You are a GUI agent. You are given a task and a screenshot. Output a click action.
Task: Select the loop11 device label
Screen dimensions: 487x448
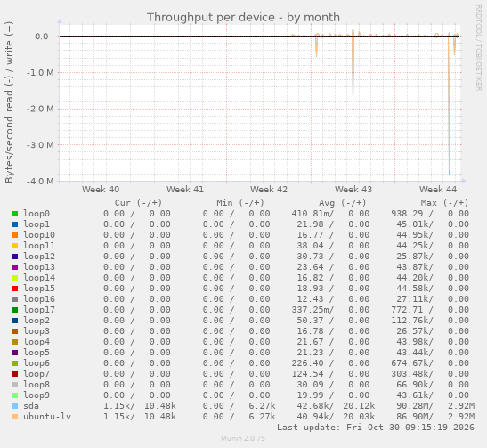pyautogui.click(x=39, y=246)
